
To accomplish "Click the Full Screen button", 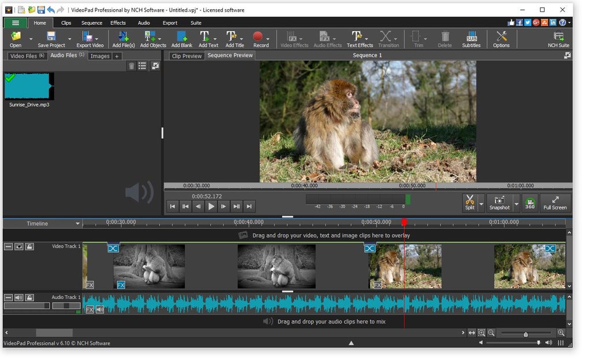I will pyautogui.click(x=554, y=202).
